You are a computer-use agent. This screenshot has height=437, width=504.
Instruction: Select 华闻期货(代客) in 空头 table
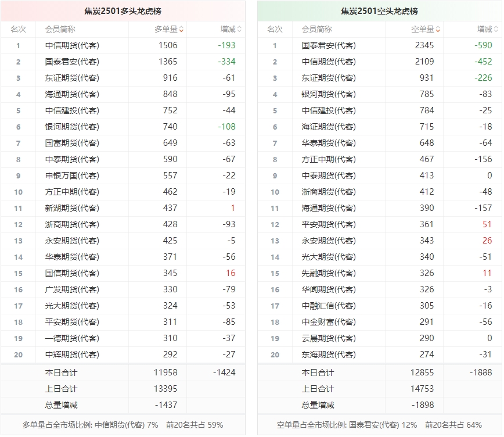[329, 289]
